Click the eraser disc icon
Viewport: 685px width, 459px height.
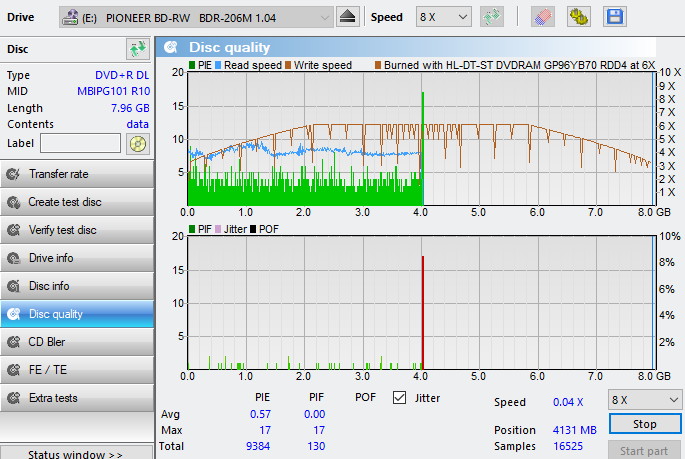coord(542,17)
